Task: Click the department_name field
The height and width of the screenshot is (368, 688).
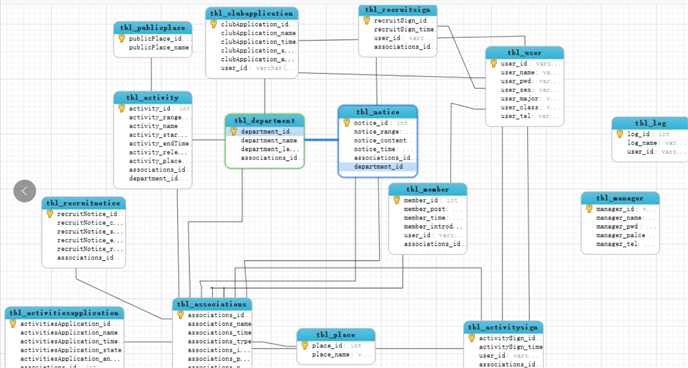Action: 269,140
